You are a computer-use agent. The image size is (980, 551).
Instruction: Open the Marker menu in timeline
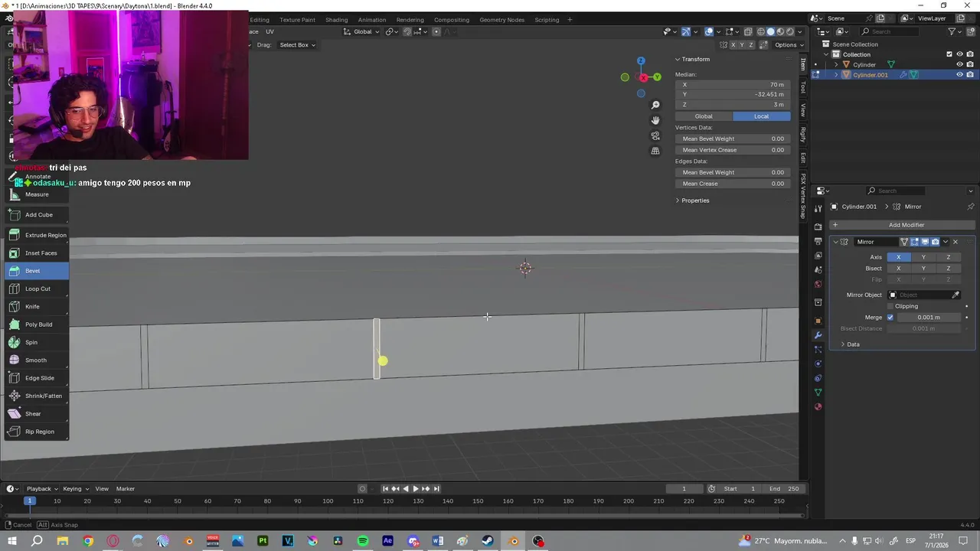(126, 488)
